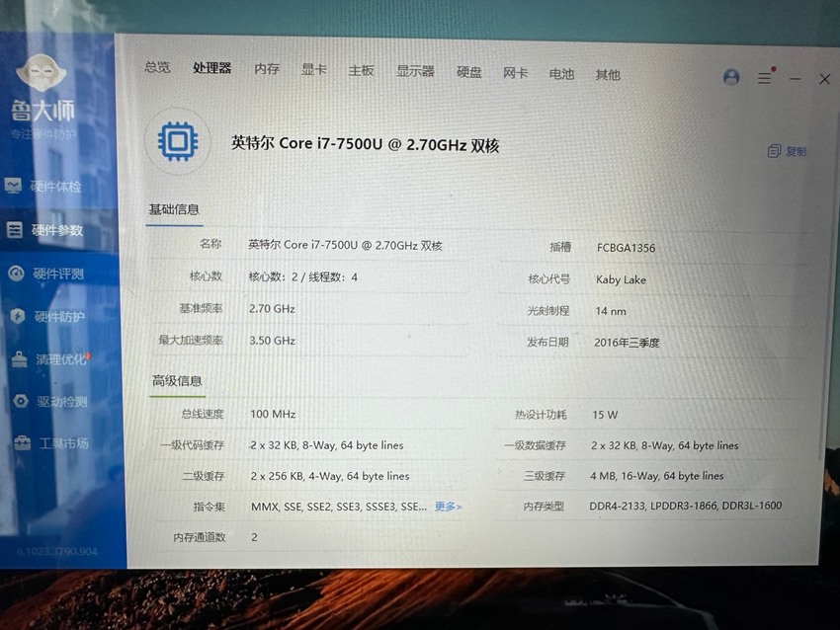Screen dimensions: 840x630
Task: Click core count text 核心数: 2 / 线程数: 4
Action: tap(302, 277)
